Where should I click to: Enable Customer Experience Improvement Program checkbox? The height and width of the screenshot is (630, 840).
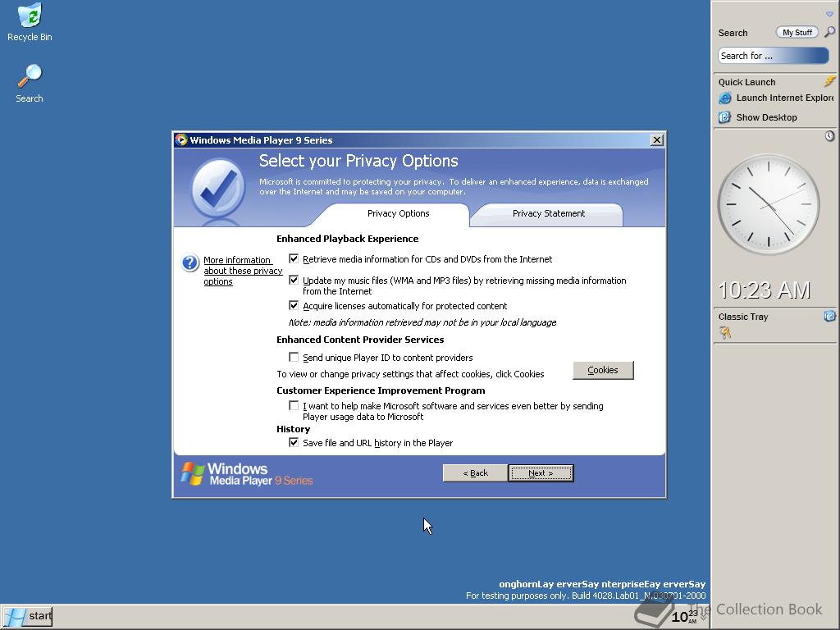coord(294,405)
